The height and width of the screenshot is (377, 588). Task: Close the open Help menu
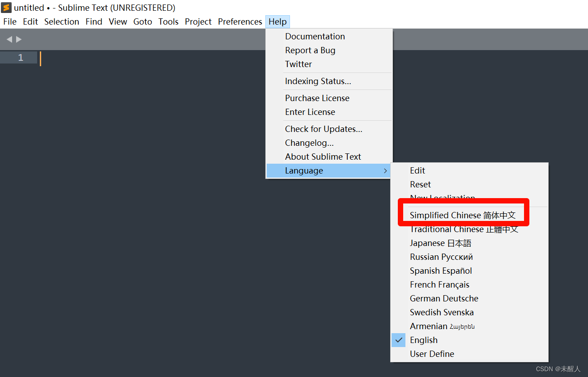278,21
